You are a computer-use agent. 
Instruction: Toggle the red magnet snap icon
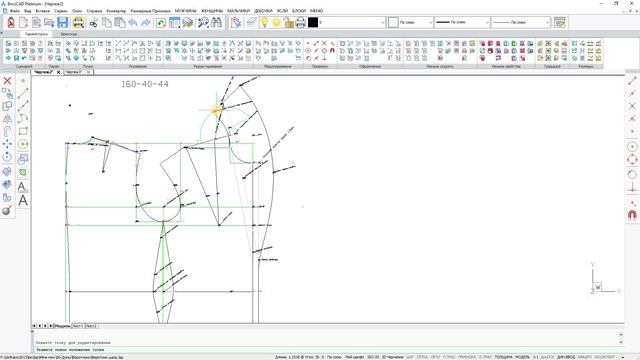pos(632,215)
